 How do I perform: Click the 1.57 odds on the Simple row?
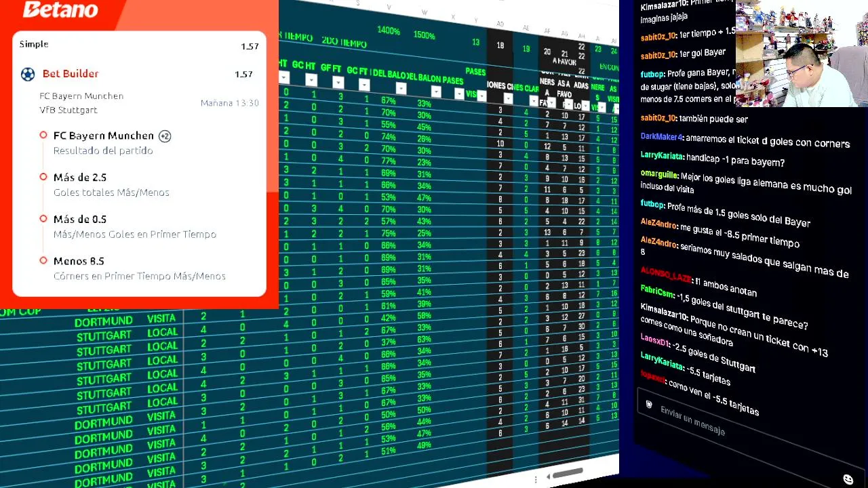pyautogui.click(x=250, y=46)
